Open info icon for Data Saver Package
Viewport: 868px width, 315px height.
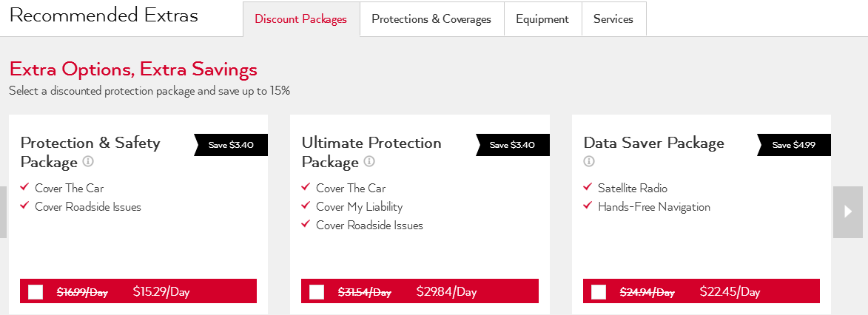point(589,161)
